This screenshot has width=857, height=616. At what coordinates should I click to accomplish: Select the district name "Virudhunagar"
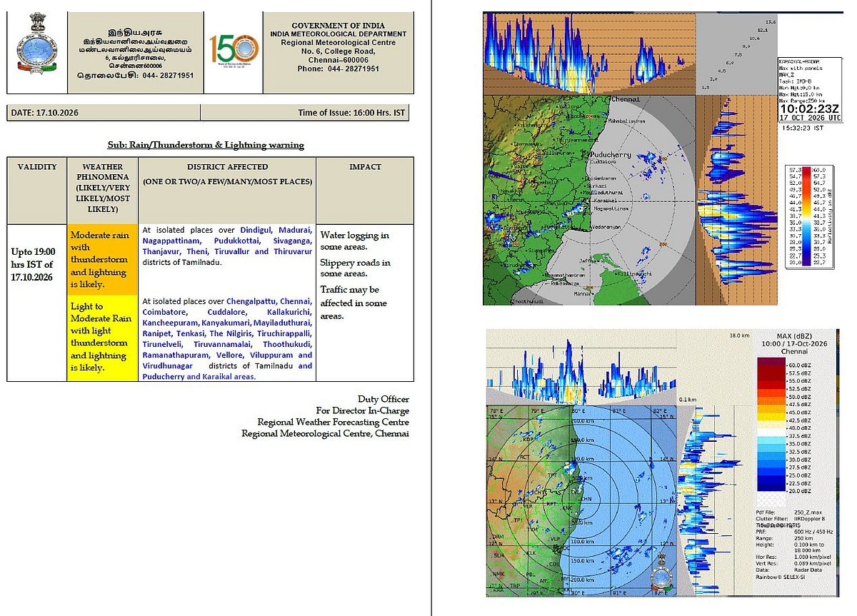(169, 365)
